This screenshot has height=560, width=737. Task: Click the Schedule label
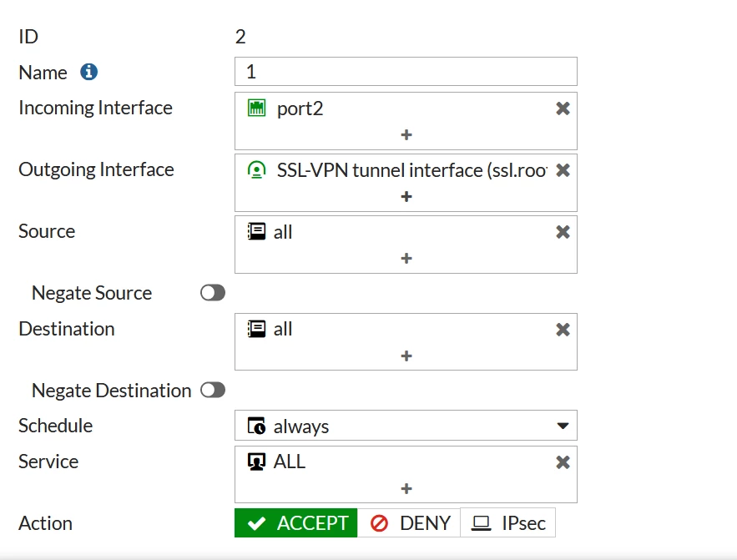(x=56, y=426)
